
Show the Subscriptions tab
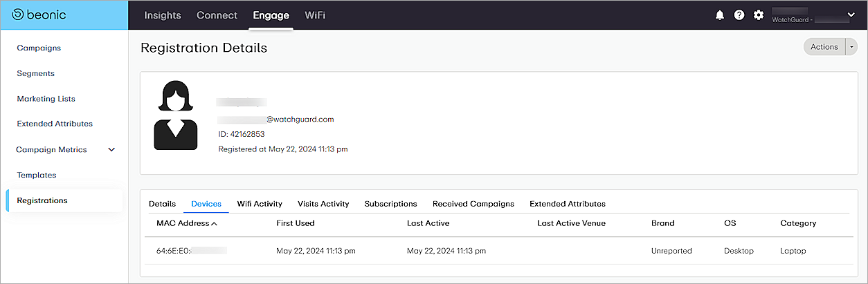point(390,204)
